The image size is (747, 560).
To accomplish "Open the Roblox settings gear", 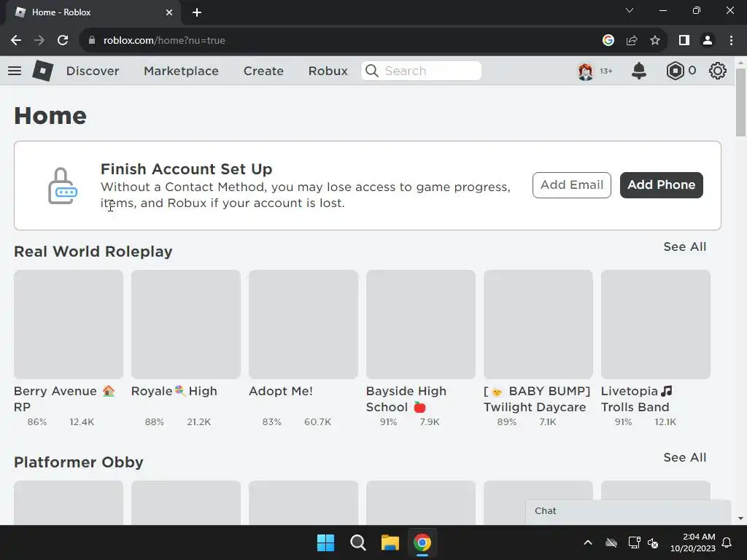I will click(718, 71).
